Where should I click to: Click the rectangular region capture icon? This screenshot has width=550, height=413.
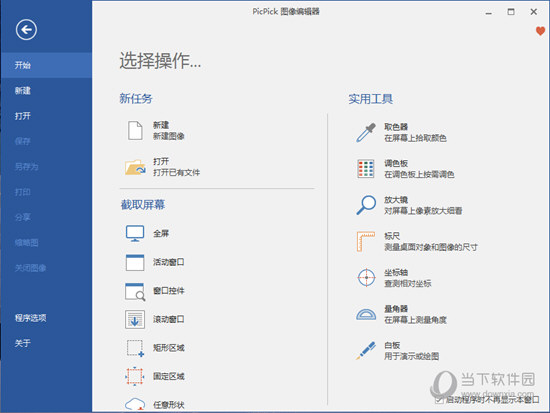pyautogui.click(x=135, y=348)
